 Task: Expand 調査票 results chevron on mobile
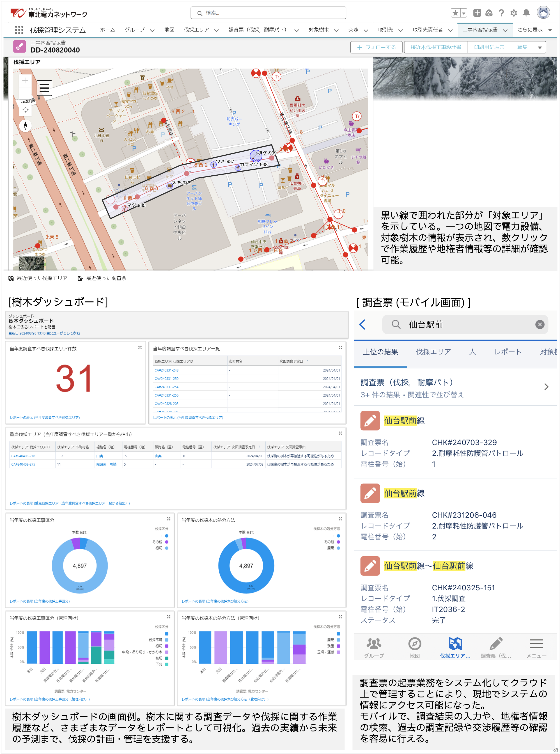pos(546,387)
